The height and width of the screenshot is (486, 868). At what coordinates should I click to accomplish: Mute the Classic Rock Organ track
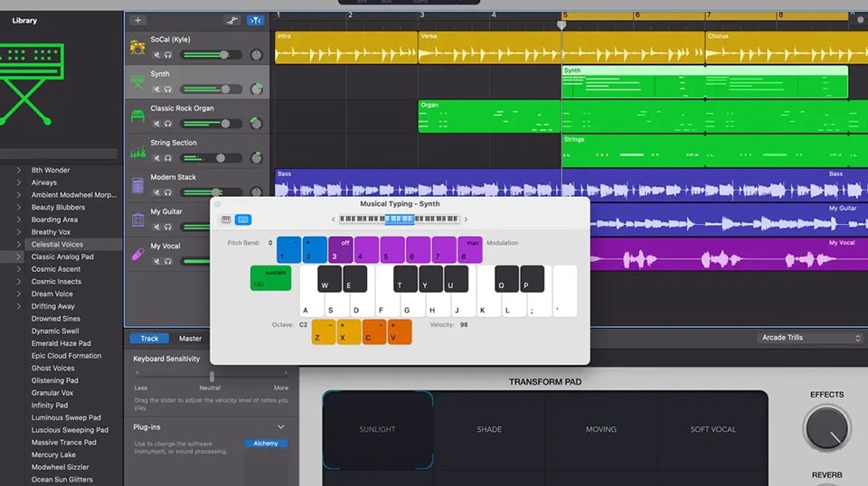[156, 123]
